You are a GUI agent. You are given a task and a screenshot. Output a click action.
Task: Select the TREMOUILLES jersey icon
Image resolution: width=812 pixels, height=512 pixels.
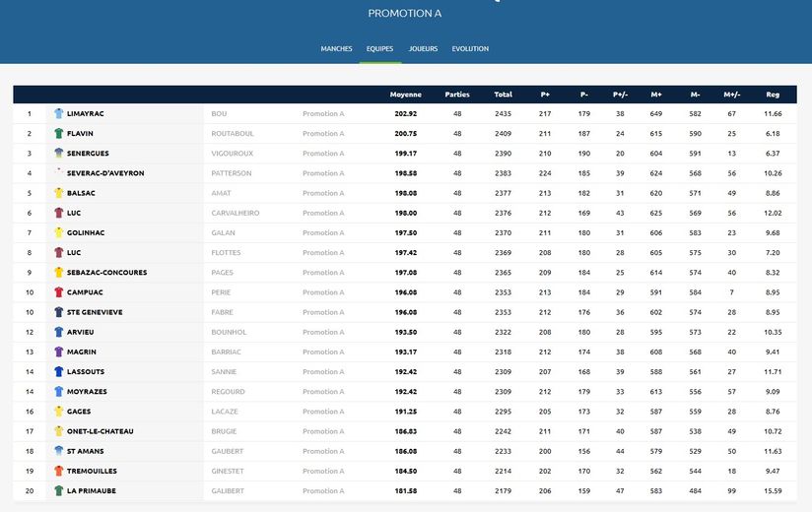[x=59, y=471]
